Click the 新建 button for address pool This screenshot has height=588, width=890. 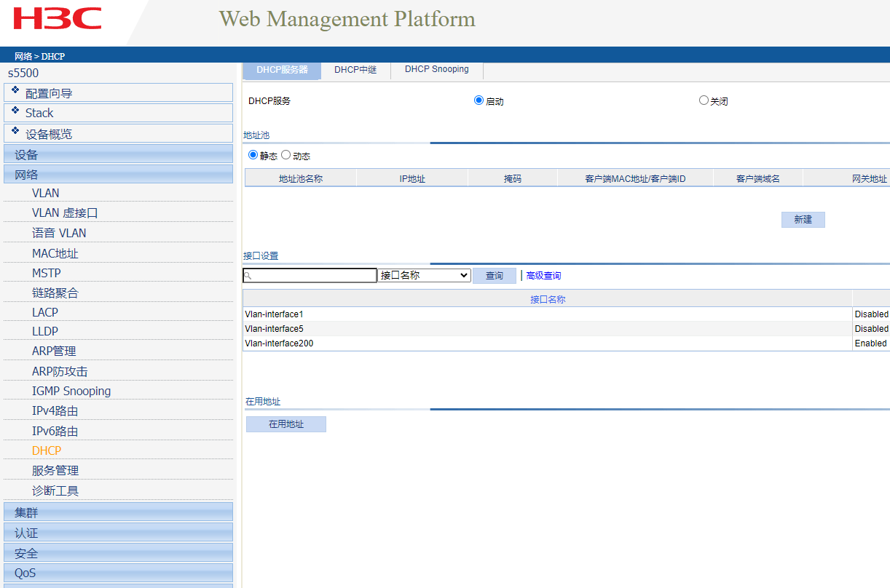tap(803, 220)
